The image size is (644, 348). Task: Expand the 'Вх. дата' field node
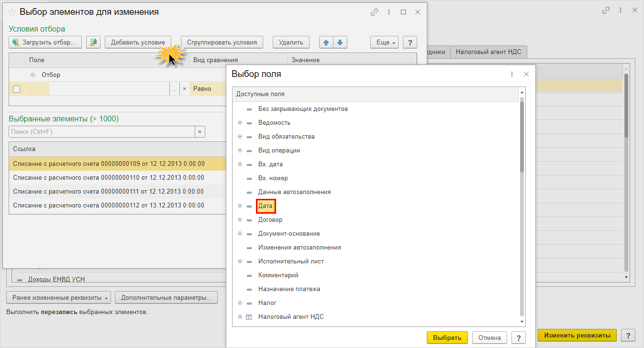[240, 164]
